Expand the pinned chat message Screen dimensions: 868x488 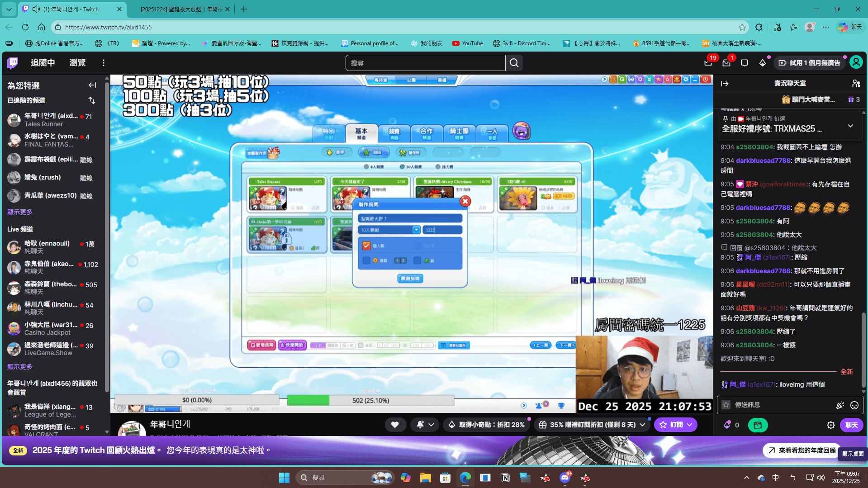click(x=850, y=126)
